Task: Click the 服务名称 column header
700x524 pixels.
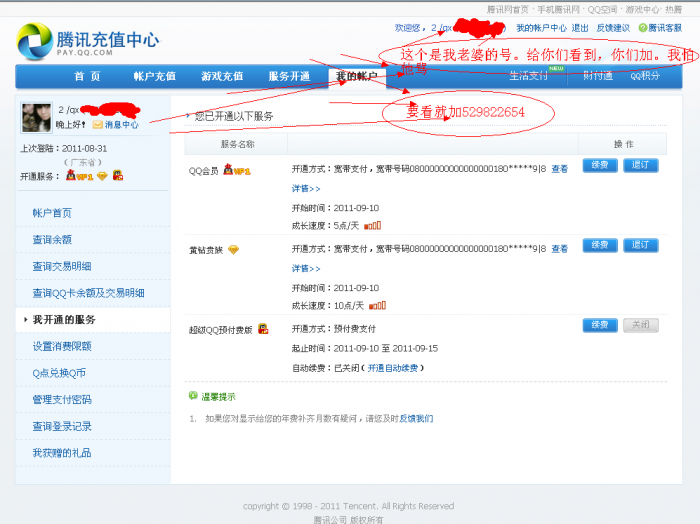Action: click(x=237, y=144)
